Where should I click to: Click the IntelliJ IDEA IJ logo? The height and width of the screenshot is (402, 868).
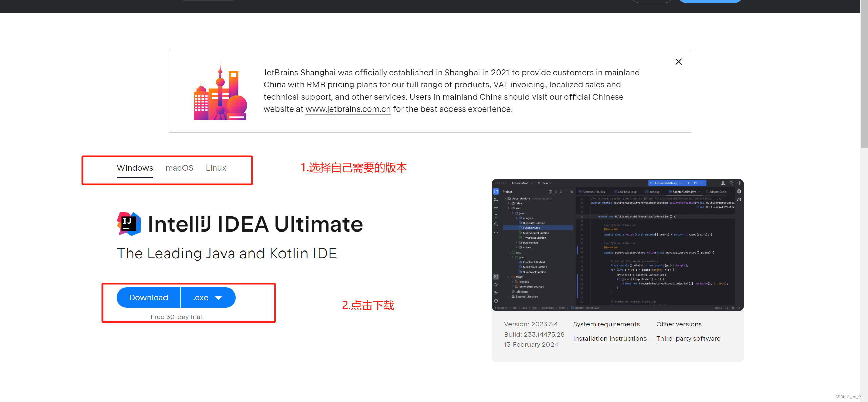129,224
